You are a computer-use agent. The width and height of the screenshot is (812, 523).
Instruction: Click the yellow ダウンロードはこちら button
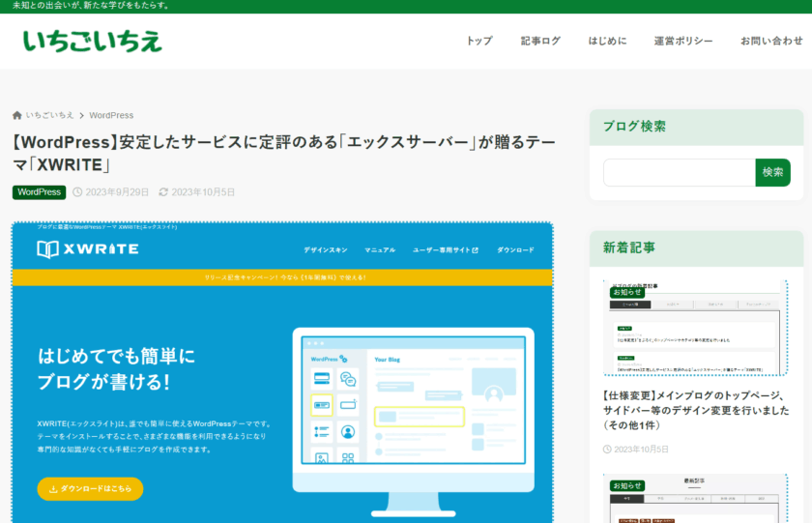(x=90, y=489)
